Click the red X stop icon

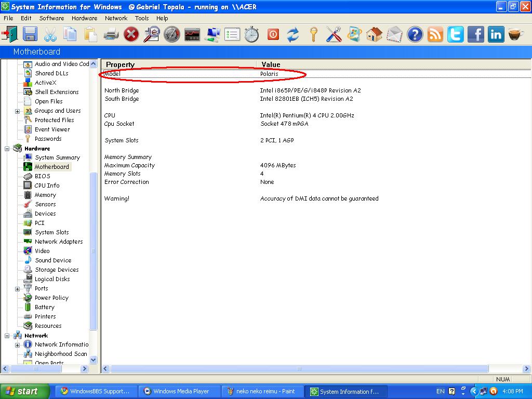131,34
